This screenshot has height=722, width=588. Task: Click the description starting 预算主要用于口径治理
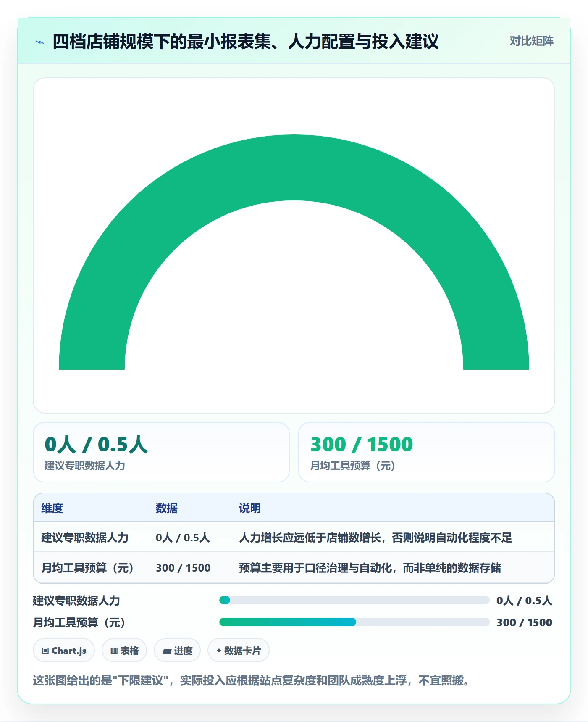(370, 568)
